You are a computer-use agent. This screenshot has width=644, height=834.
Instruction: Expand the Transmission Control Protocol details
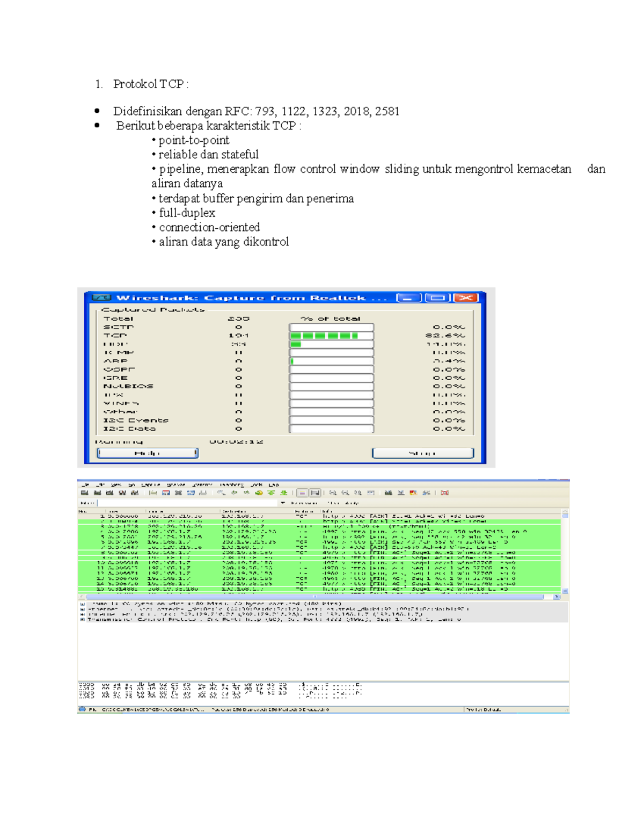82,619
